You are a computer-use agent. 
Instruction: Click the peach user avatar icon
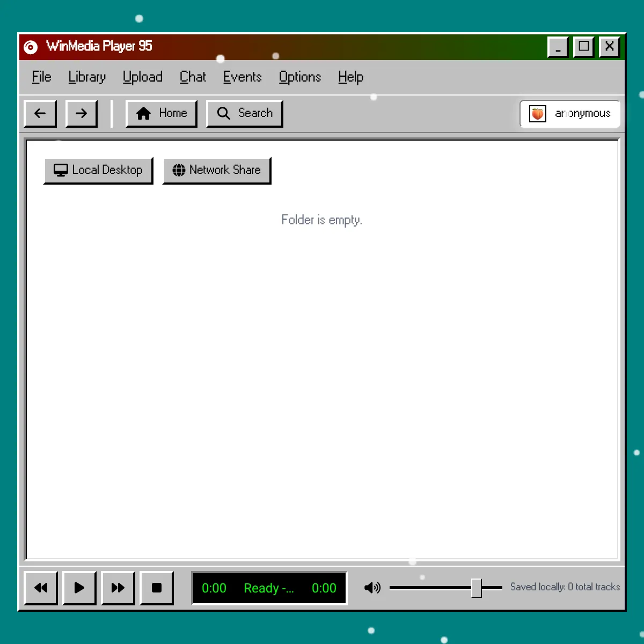point(537,114)
